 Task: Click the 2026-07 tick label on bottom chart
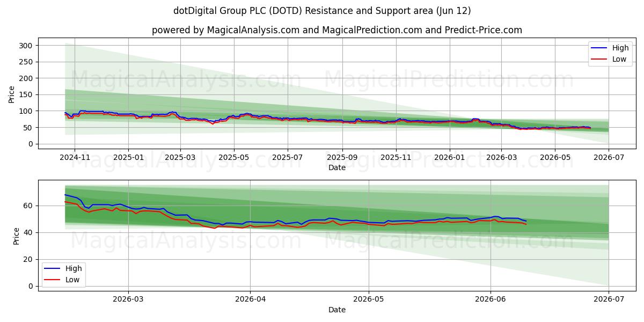[x=609, y=299]
